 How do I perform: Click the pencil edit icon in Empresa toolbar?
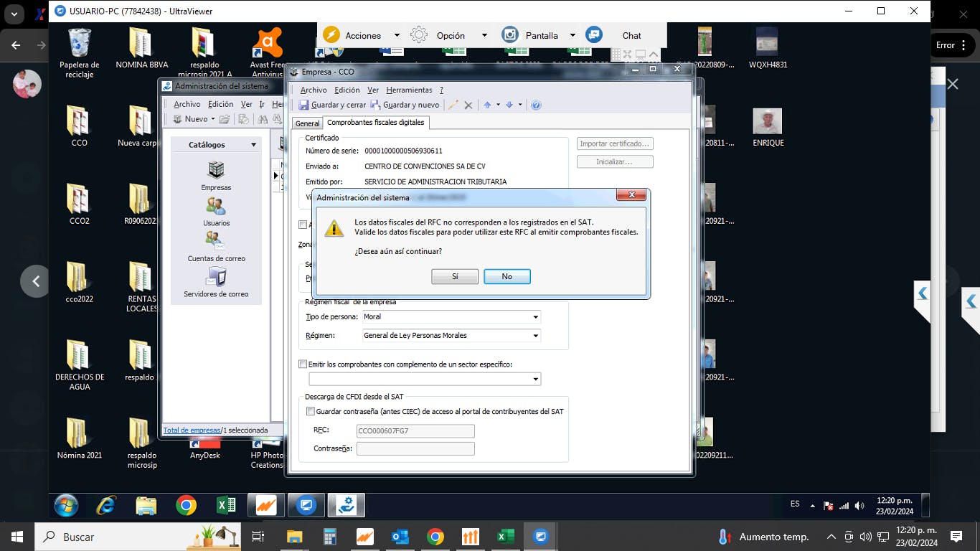pos(453,105)
